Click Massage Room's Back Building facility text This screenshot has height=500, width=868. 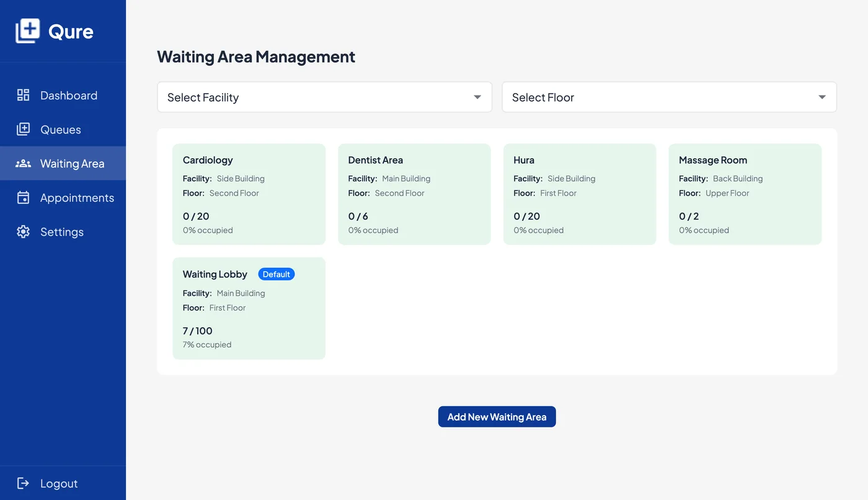pos(738,179)
